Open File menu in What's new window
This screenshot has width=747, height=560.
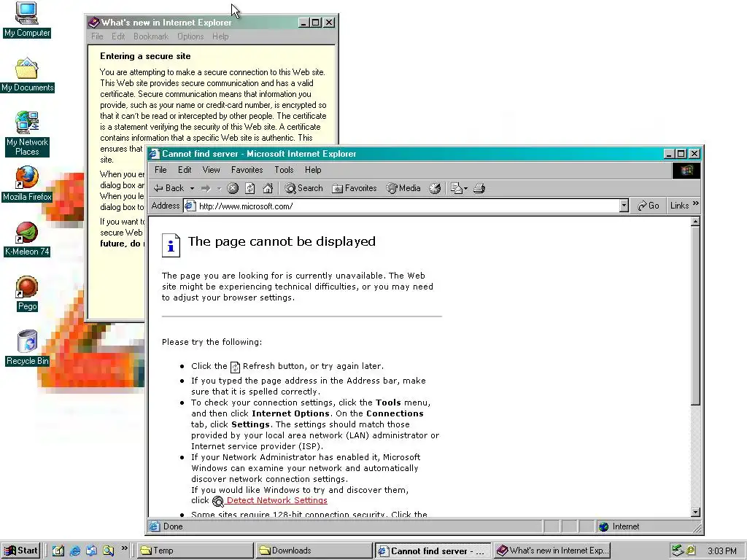coord(97,36)
